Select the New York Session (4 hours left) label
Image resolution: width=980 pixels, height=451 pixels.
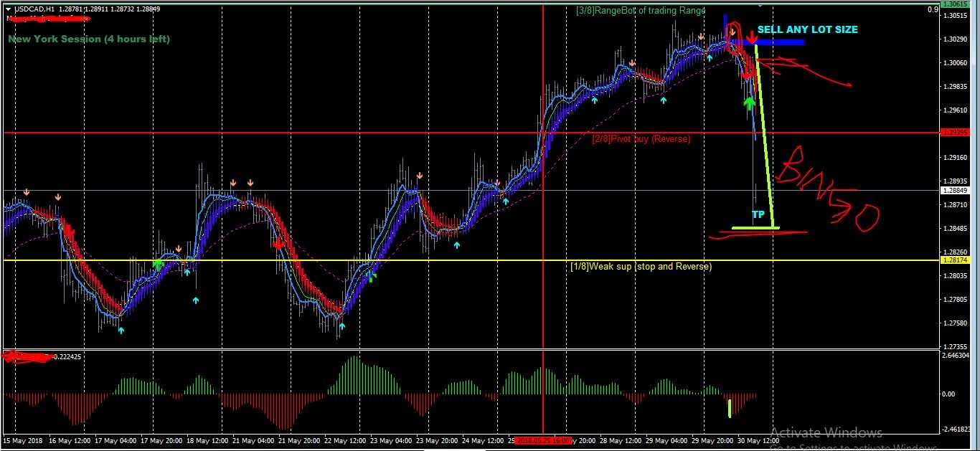click(89, 39)
